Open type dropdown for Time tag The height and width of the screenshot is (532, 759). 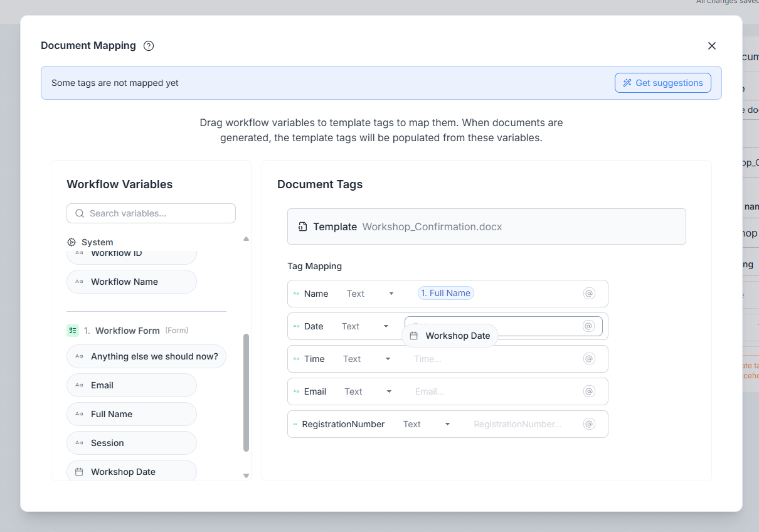(366, 359)
